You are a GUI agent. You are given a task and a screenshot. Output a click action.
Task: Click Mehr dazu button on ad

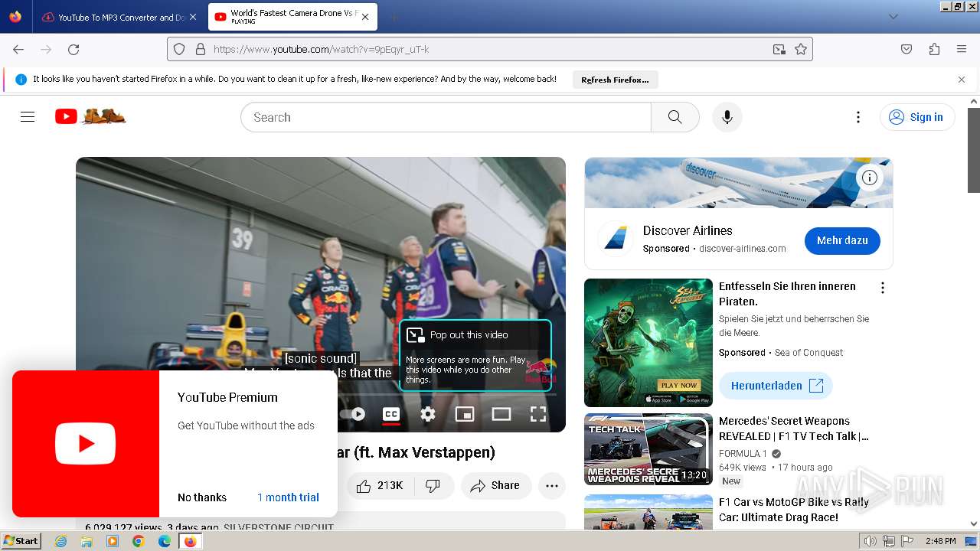[x=842, y=240]
